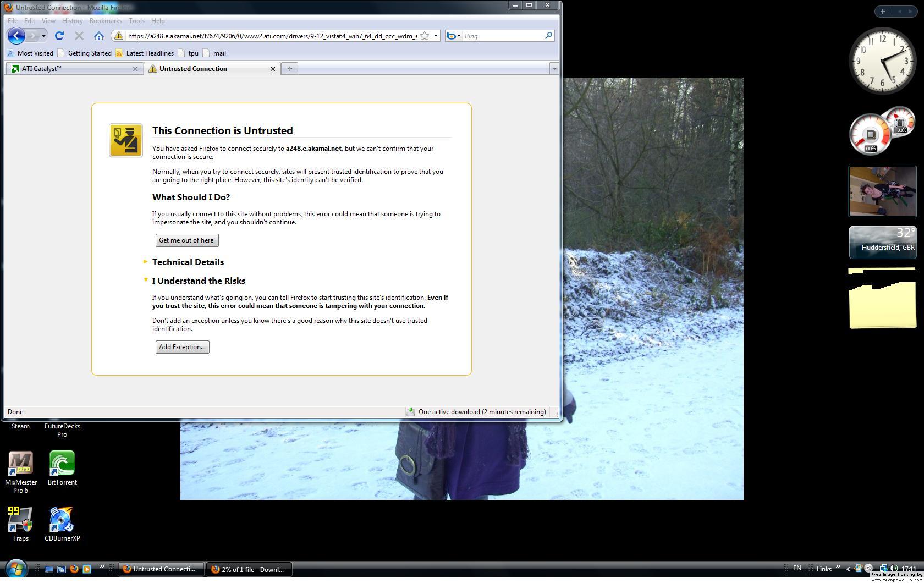
Task: Click Show Desktop in quick launch
Action: tap(49, 569)
